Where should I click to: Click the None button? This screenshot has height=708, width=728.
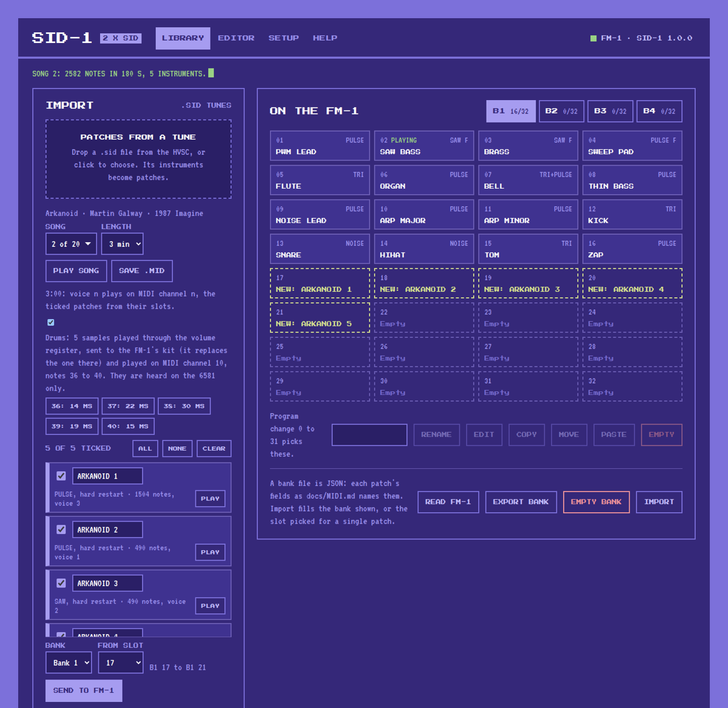177,449
